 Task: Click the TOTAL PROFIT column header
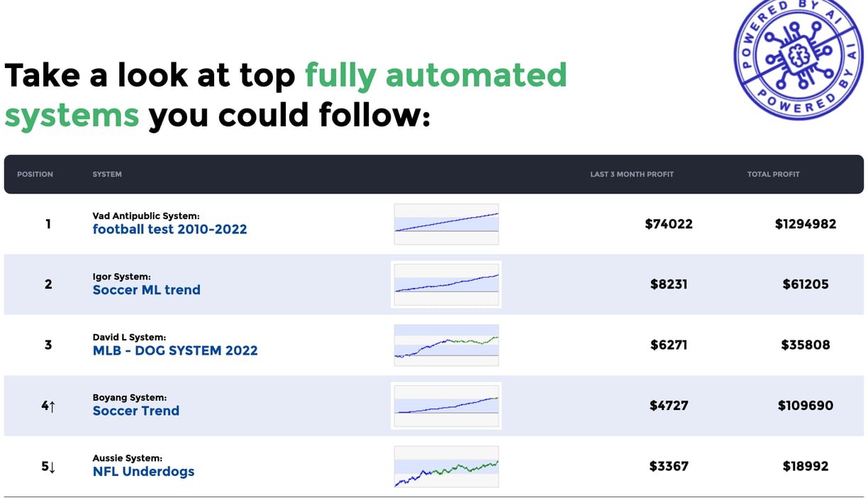[773, 174]
